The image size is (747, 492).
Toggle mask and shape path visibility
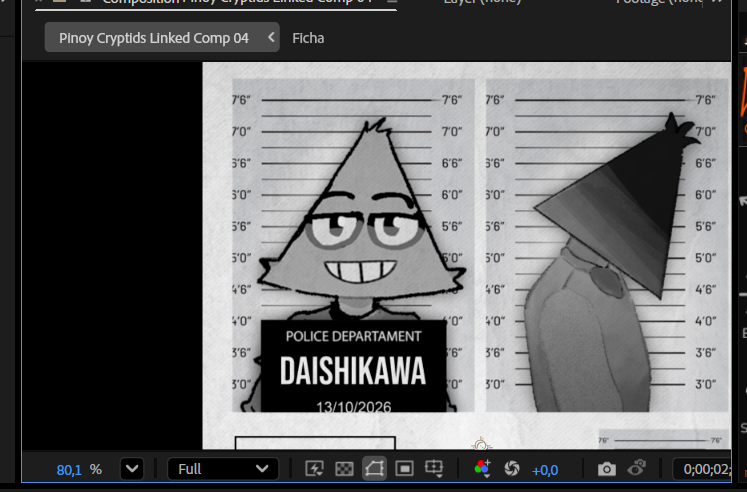[374, 469]
